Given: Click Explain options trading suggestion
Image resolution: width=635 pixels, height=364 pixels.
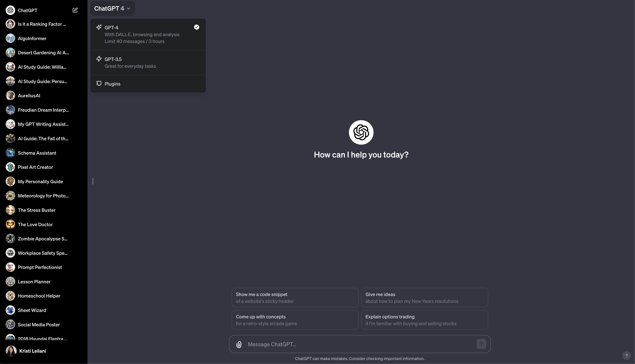Looking at the screenshot, I should pos(424,320).
